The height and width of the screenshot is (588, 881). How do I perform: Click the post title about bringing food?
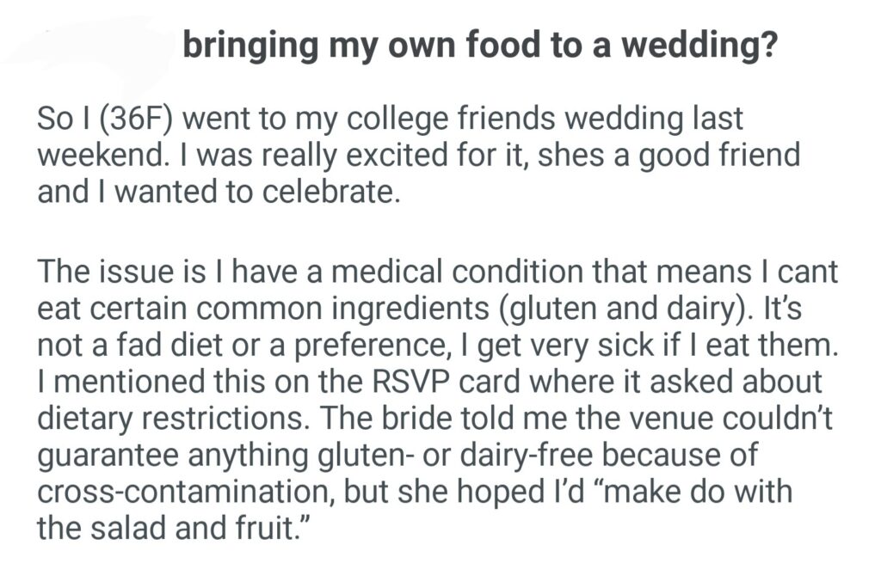point(480,47)
